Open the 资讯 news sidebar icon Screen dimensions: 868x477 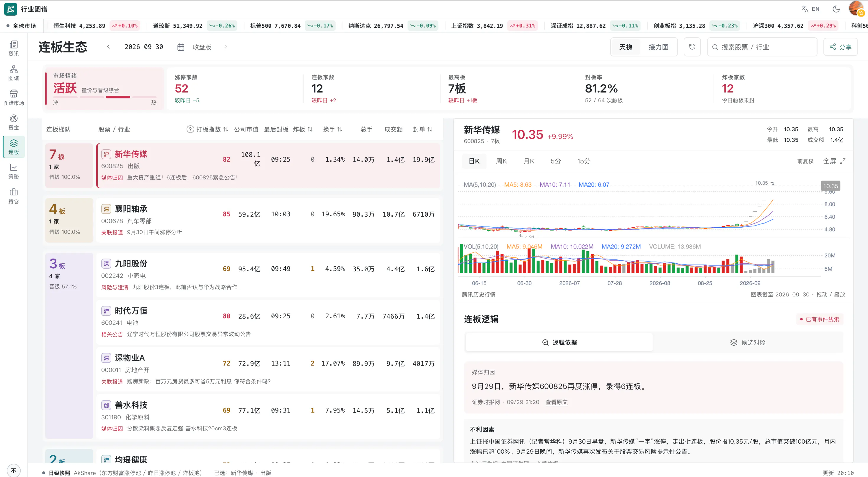(x=14, y=48)
